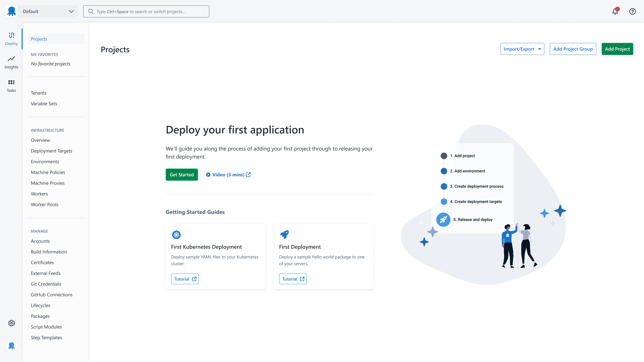Open Certificates page

pyautogui.click(x=42, y=263)
